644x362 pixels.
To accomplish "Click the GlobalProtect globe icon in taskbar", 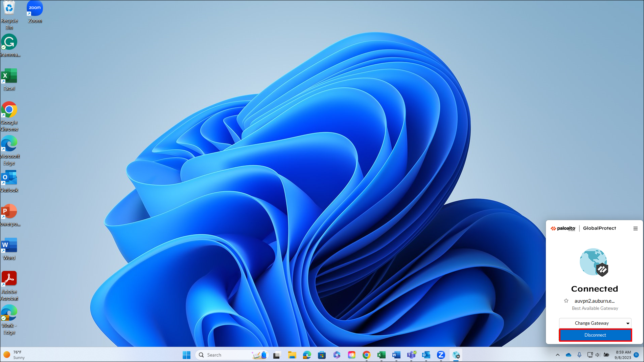I will pyautogui.click(x=456, y=355).
